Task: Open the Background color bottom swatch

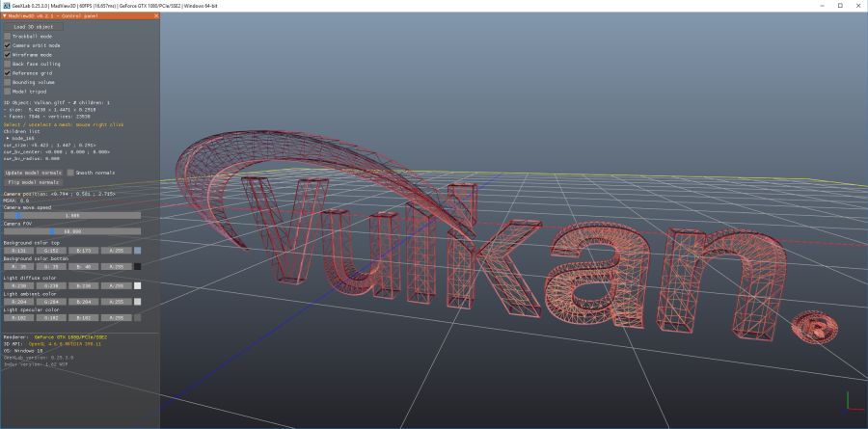Action: point(137,267)
